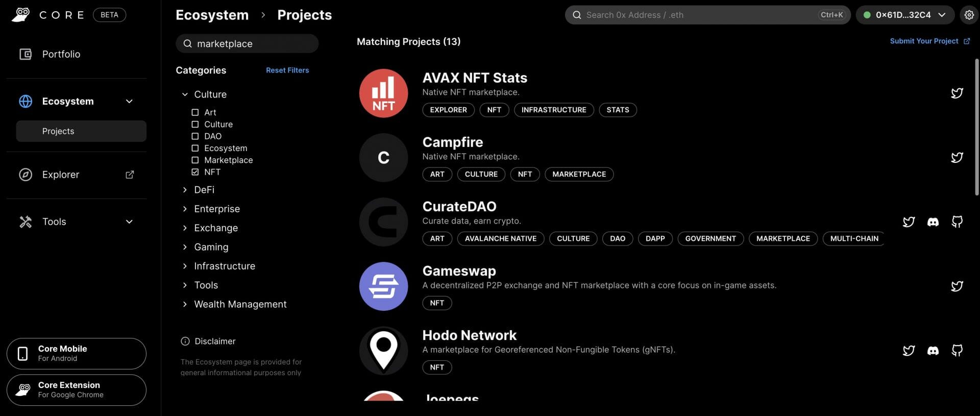This screenshot has width=980, height=416.
Task: Expand the Gaming category group
Action: (185, 247)
